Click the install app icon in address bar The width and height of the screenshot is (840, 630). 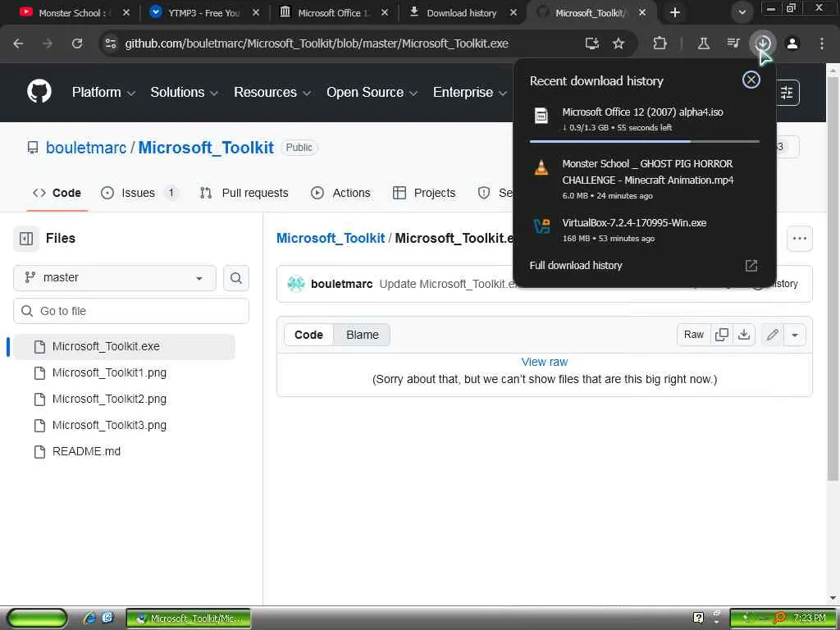click(x=591, y=43)
